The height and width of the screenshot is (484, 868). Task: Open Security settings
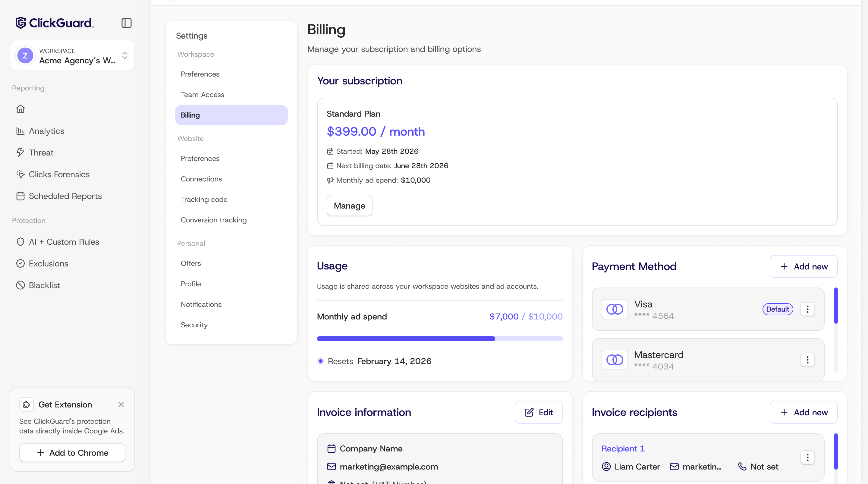coord(231,325)
